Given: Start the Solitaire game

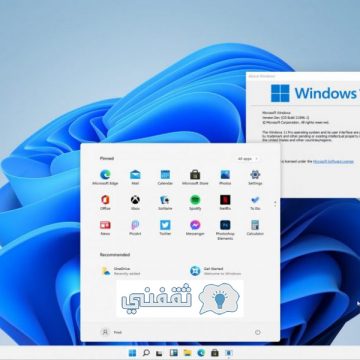Looking at the screenshot, I should [165, 202].
